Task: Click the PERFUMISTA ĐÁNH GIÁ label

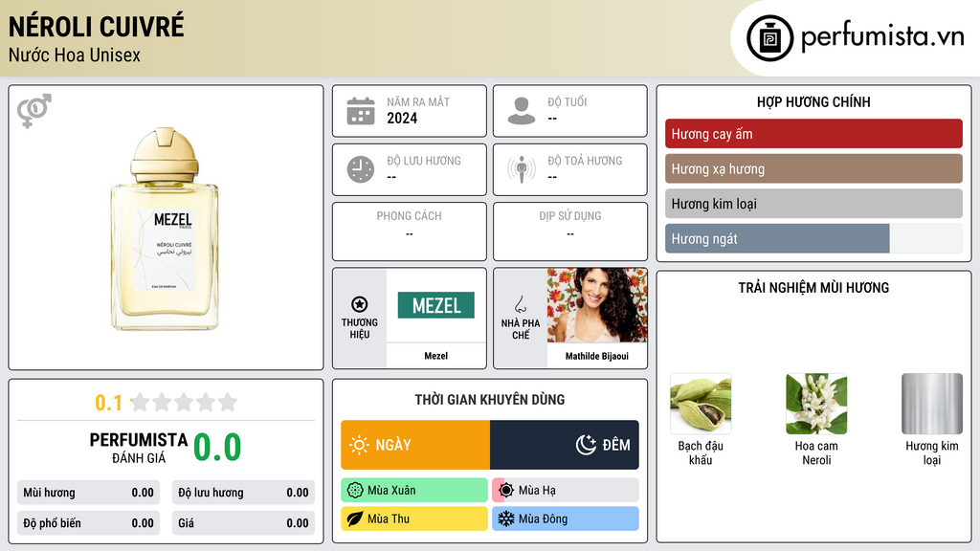Action: pyautogui.click(x=139, y=448)
